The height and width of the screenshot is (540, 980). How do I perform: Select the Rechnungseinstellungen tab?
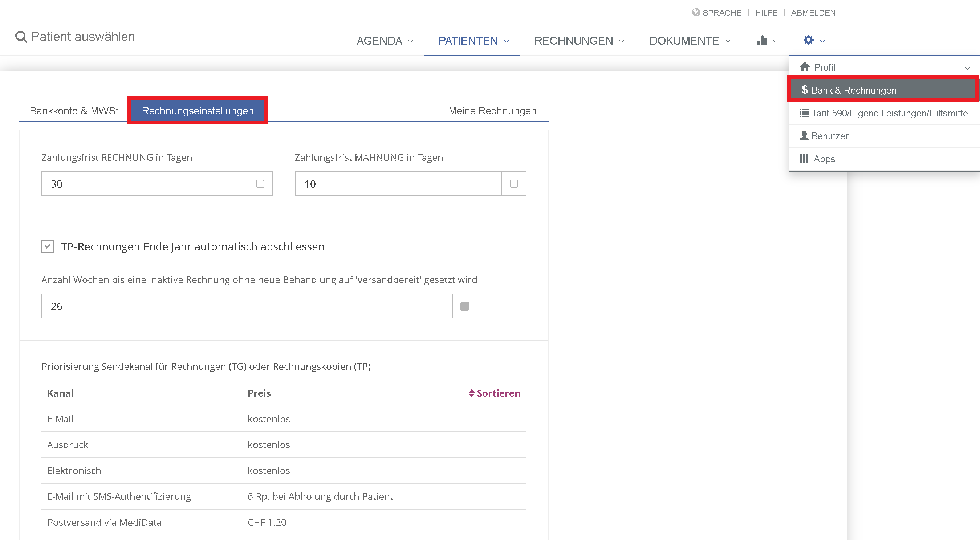click(x=198, y=111)
